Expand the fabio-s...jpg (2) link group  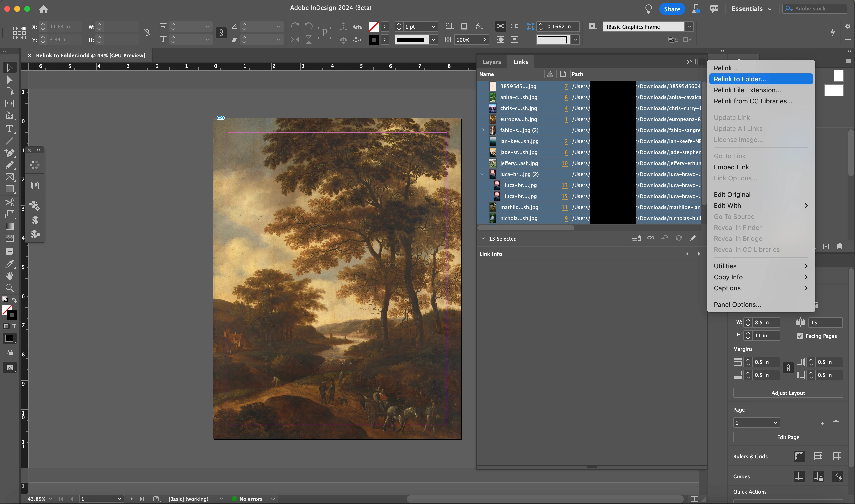(483, 130)
